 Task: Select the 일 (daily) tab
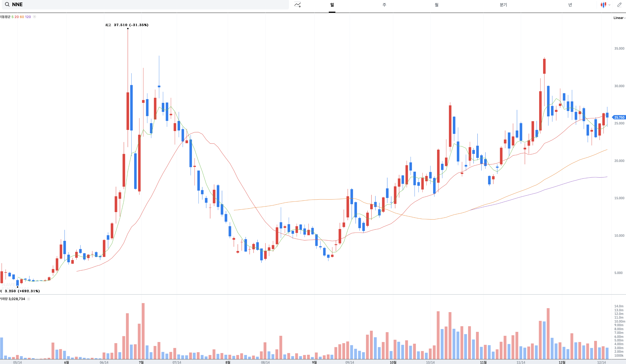point(332,5)
